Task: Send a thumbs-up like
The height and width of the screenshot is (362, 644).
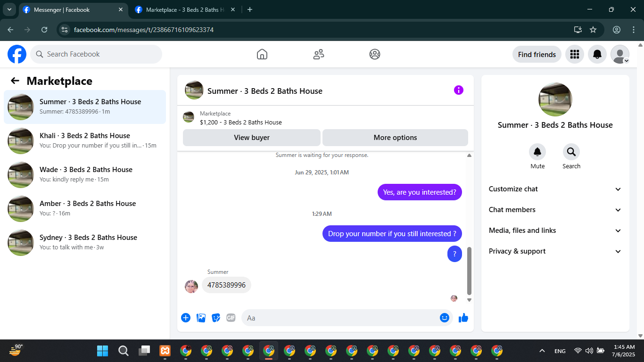Action: click(463, 318)
